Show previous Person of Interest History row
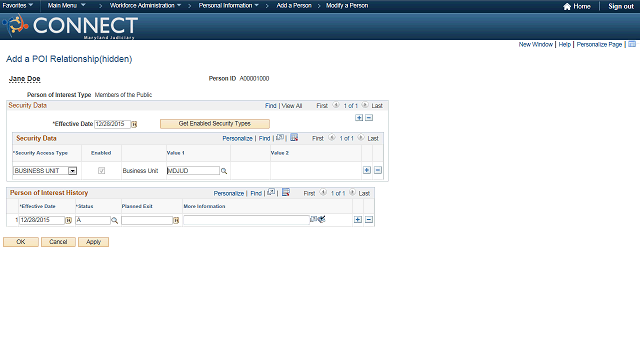The image size is (640, 360). click(x=323, y=193)
